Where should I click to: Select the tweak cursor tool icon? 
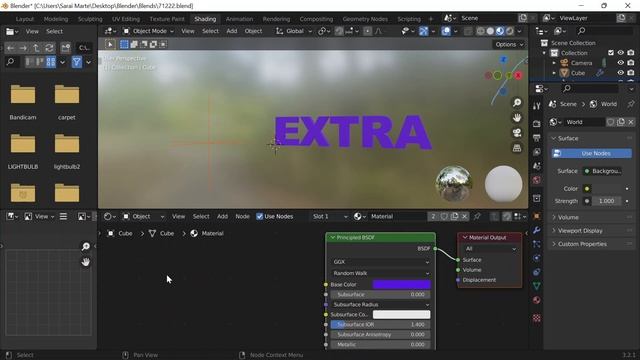(110, 44)
